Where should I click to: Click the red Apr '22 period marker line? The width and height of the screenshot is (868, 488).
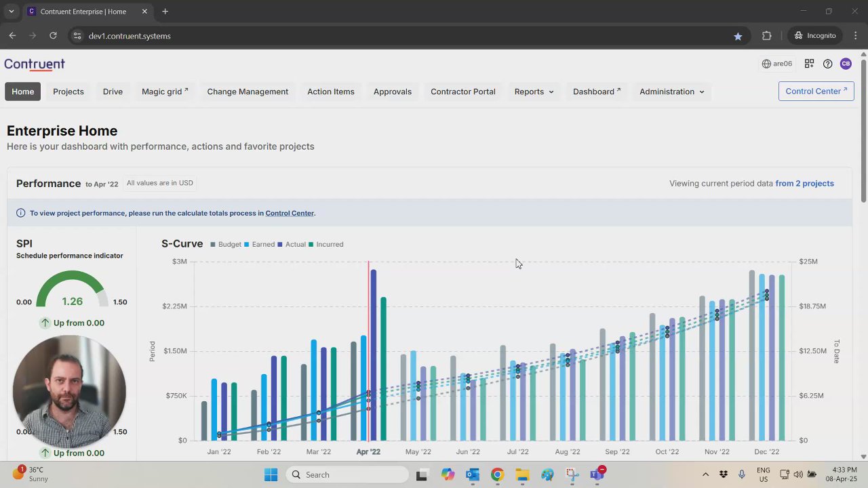(369, 350)
